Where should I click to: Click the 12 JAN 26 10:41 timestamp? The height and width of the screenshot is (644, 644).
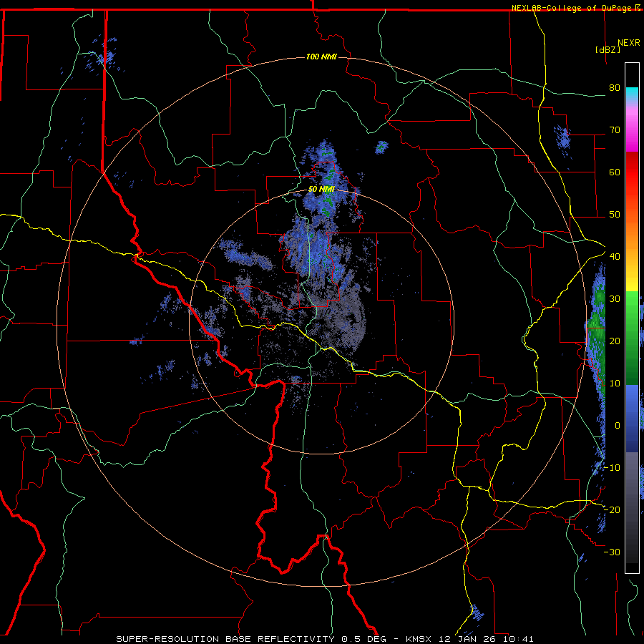486,639
